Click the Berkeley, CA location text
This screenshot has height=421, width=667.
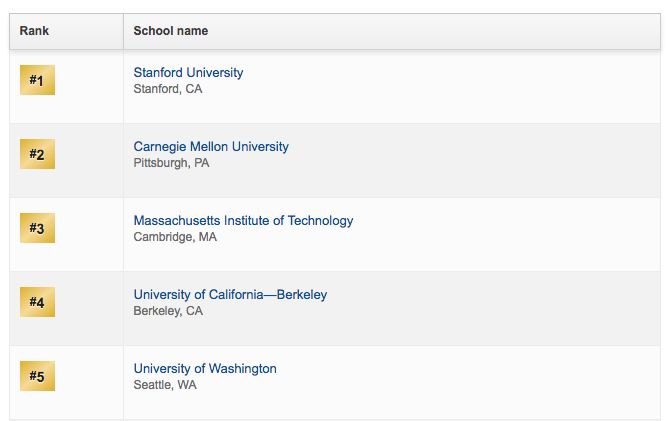[168, 311]
